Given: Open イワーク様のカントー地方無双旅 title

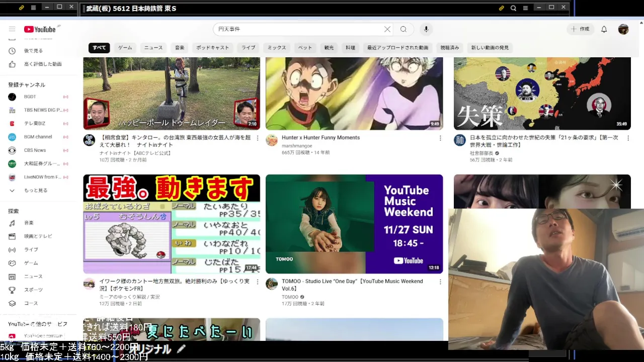Looking at the screenshot, I should [x=175, y=285].
